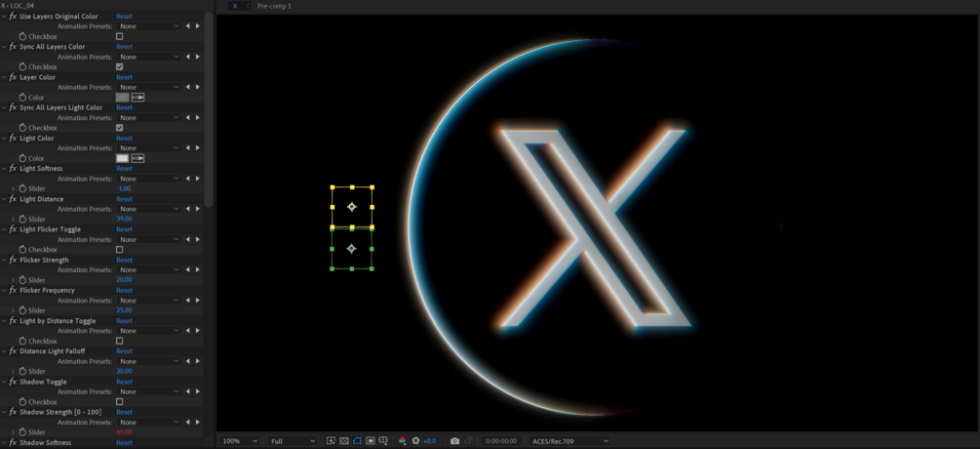
Task: Reset the Light by Distance Toggle effect
Action: 125,321
